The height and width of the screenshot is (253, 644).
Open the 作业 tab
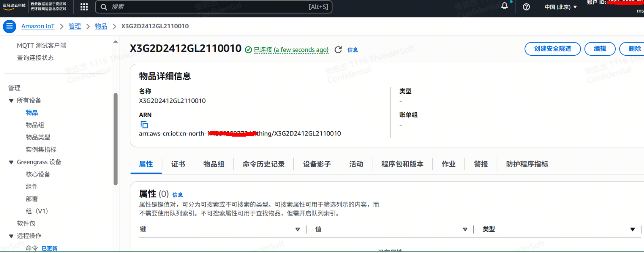click(448, 164)
